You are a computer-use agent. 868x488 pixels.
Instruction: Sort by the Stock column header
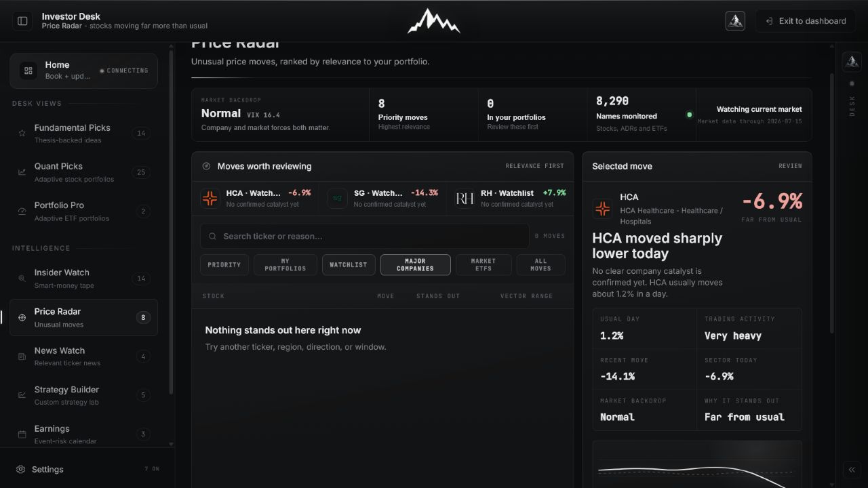pyautogui.click(x=214, y=296)
